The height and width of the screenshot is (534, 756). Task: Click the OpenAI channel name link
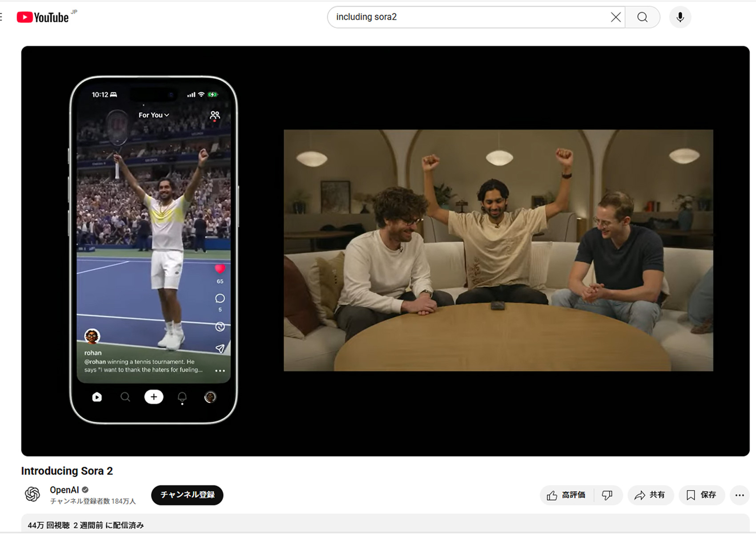coord(64,489)
